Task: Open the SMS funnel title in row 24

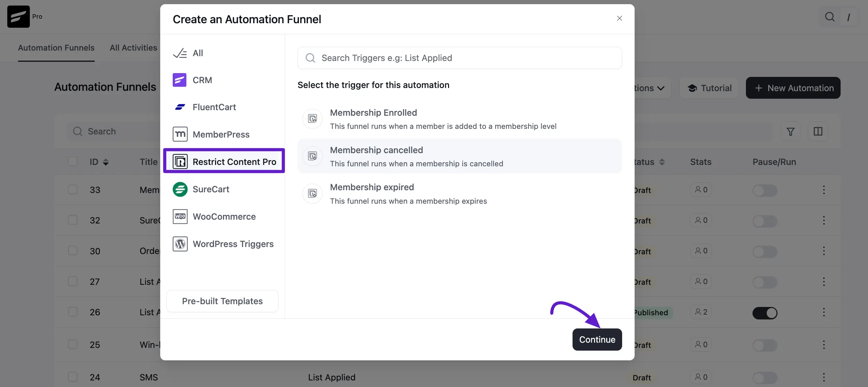Action: (148, 377)
